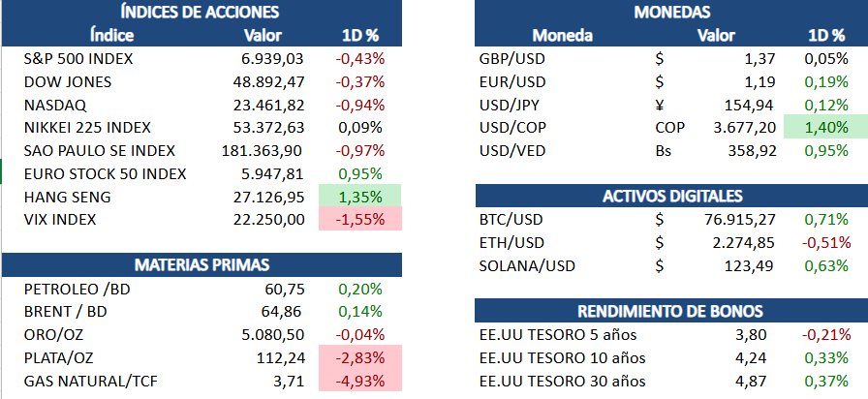Click the PLATA/OZ row label
868x399 pixels.
(59, 357)
